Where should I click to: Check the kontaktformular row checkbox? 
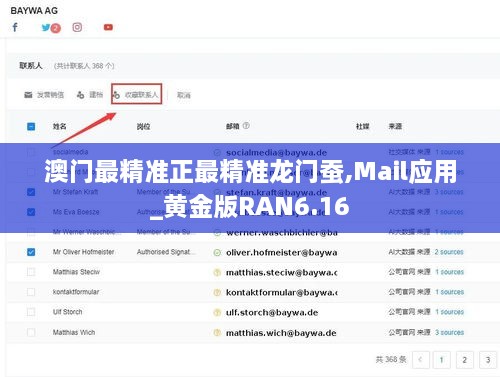coord(31,292)
